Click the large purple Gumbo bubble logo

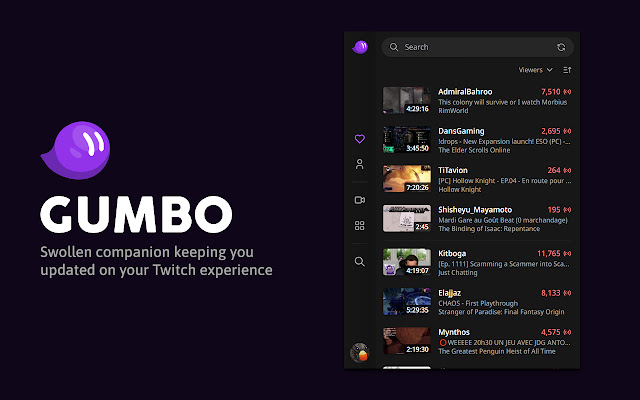[x=76, y=150]
